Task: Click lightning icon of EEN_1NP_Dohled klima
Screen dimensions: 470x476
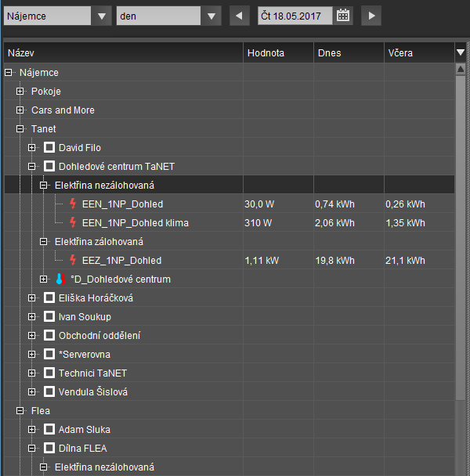Action: point(74,223)
